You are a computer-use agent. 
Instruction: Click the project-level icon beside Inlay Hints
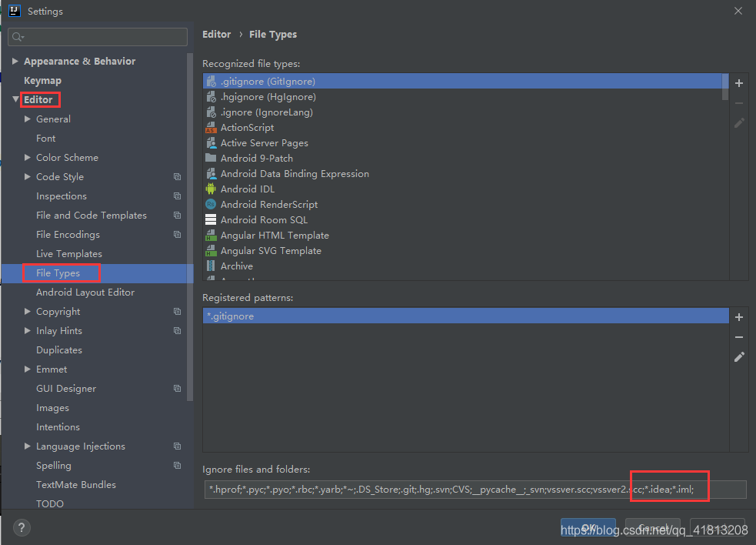click(x=178, y=331)
